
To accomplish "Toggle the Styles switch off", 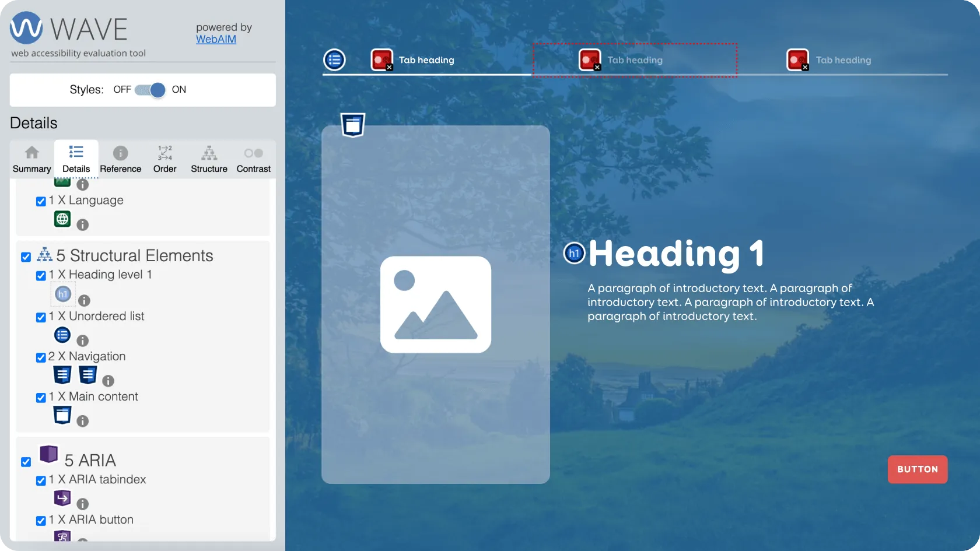I will click(x=150, y=90).
